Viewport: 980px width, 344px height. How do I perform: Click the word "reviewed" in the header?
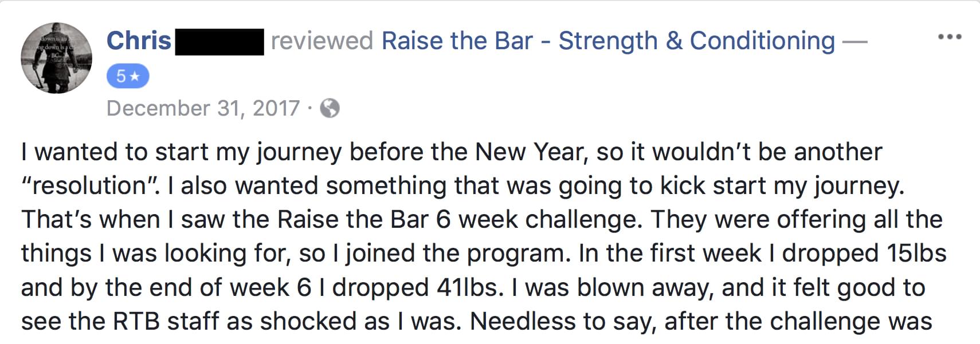pos(322,41)
